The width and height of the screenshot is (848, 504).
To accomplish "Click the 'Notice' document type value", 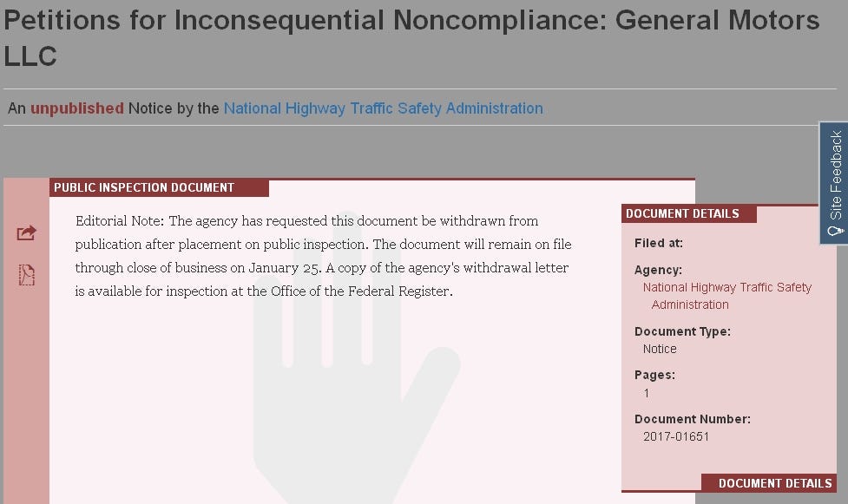I will click(660, 349).
